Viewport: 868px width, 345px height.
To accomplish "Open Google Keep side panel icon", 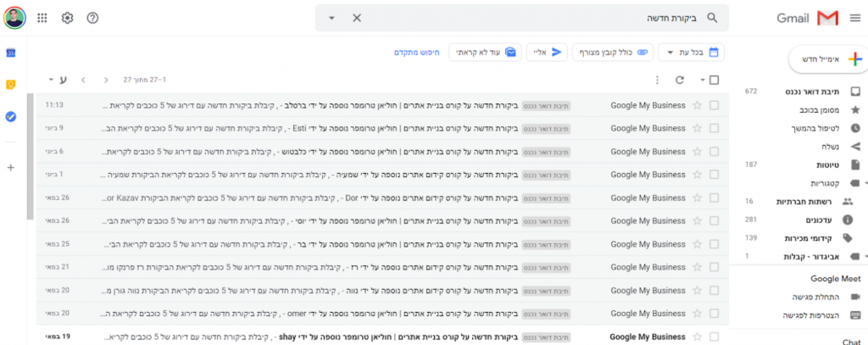I will [10, 85].
